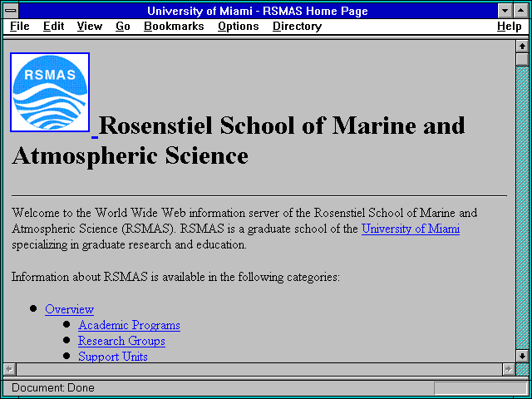Open the Go menu

123,27
